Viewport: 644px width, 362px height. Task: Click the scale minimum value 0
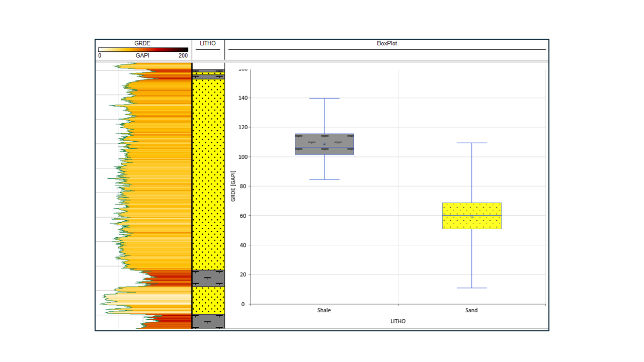[100, 56]
